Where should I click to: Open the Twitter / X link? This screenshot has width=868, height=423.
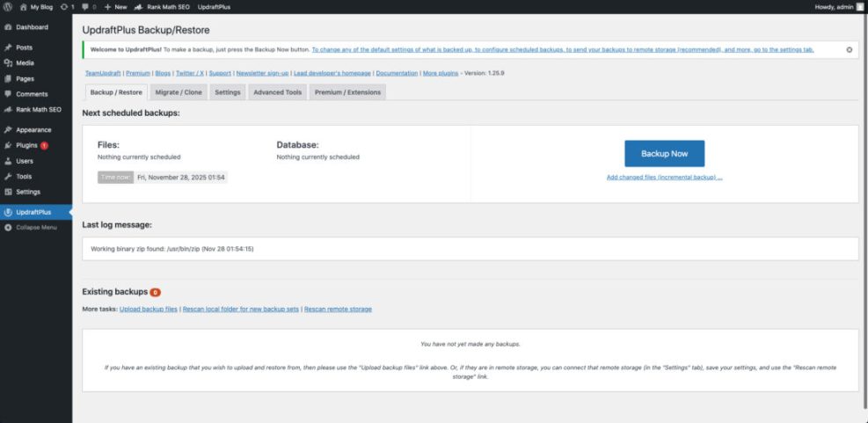pyautogui.click(x=189, y=73)
